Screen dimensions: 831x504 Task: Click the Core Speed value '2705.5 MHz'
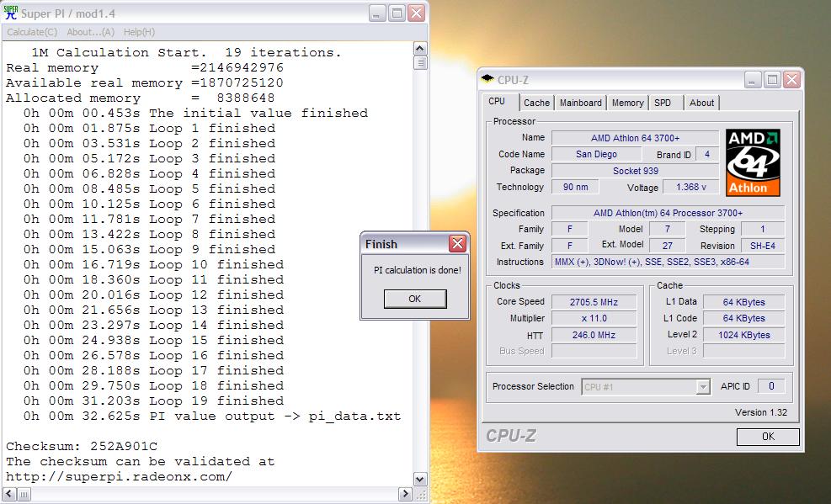click(x=594, y=302)
